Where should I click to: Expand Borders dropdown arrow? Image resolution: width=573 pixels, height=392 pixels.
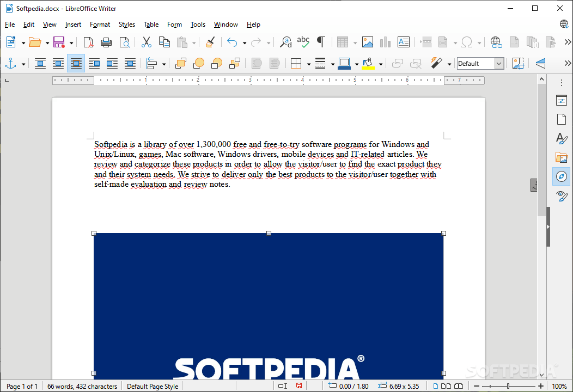[308, 64]
